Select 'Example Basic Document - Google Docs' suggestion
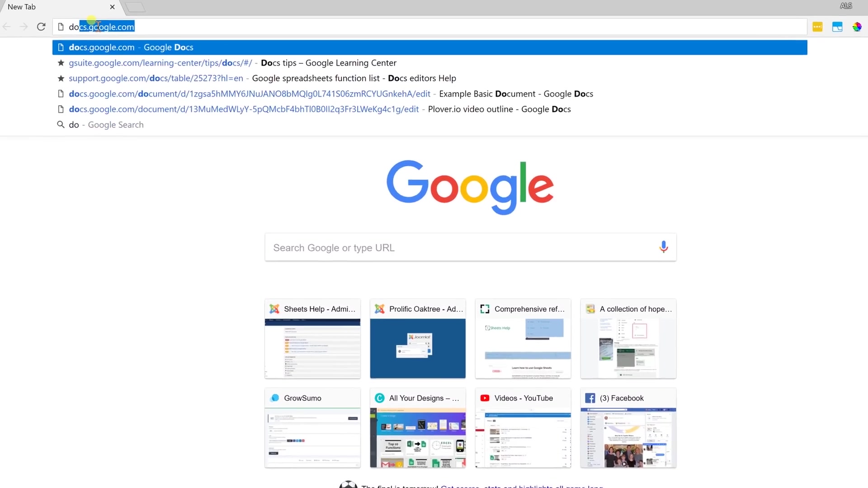Image resolution: width=868 pixels, height=488 pixels. pos(429,94)
